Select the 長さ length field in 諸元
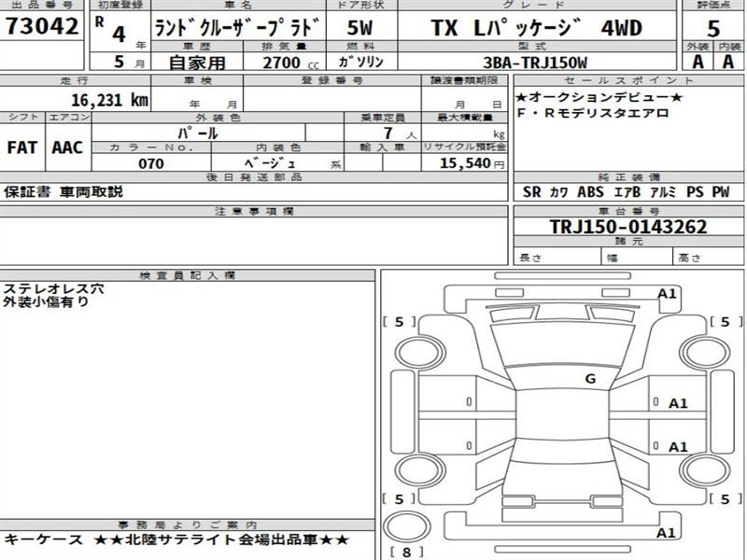The height and width of the screenshot is (560, 747). (557, 258)
